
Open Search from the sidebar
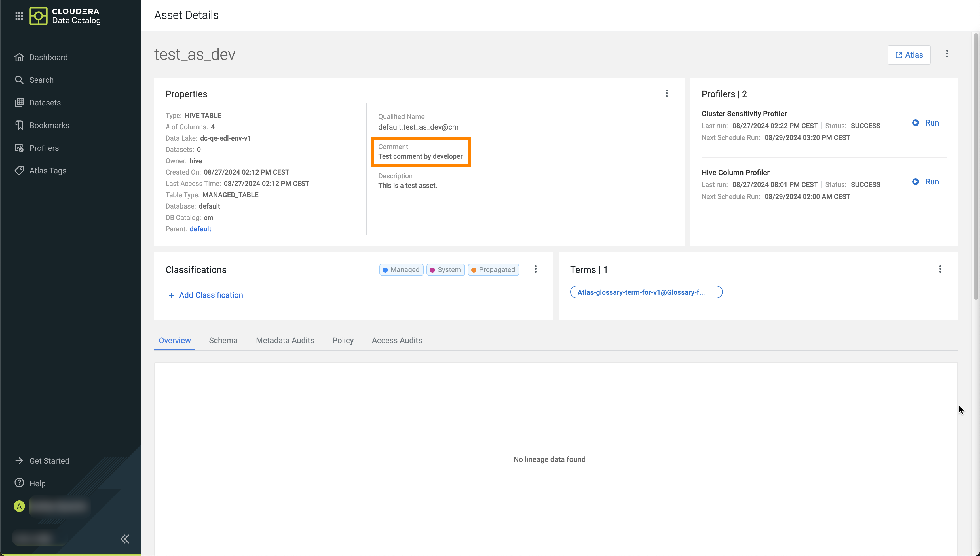tap(41, 80)
